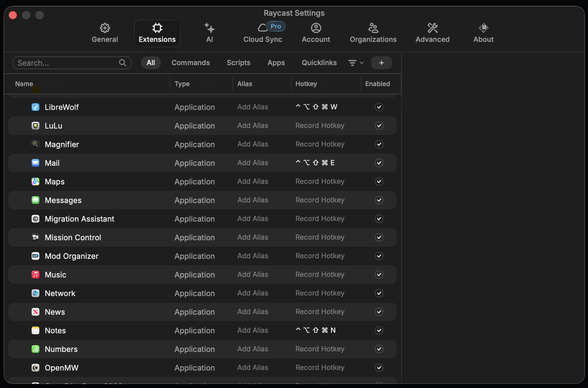Image resolution: width=588 pixels, height=388 pixels.
Task: Open the filter options dropdown
Action: click(x=356, y=63)
